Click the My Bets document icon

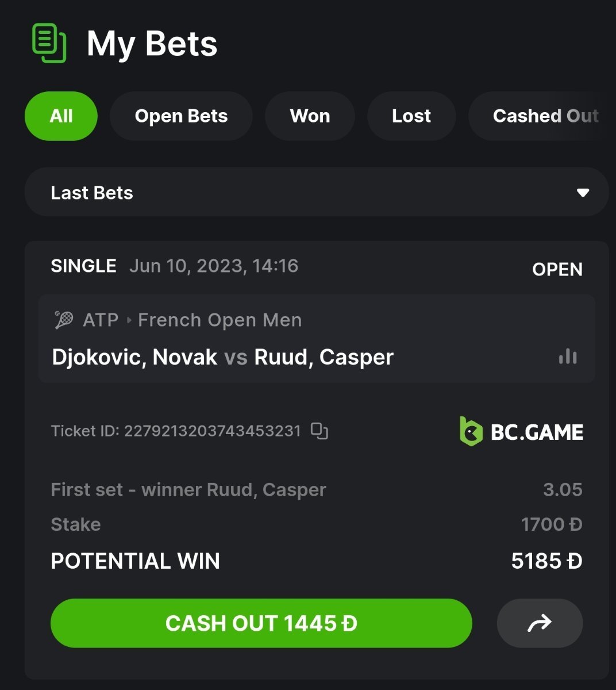coord(49,43)
